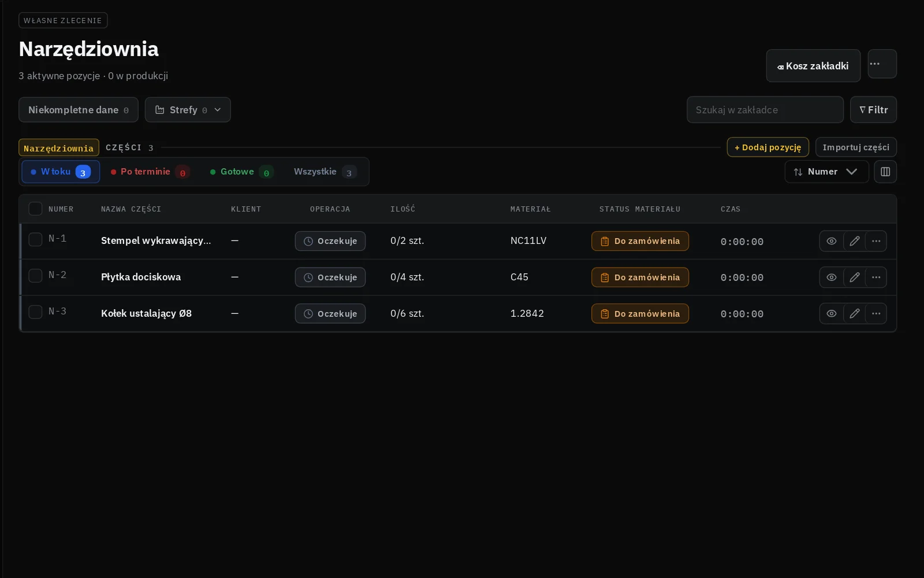Click the Narzędziownia yellow tag
This screenshot has height=578, width=924.
59,148
